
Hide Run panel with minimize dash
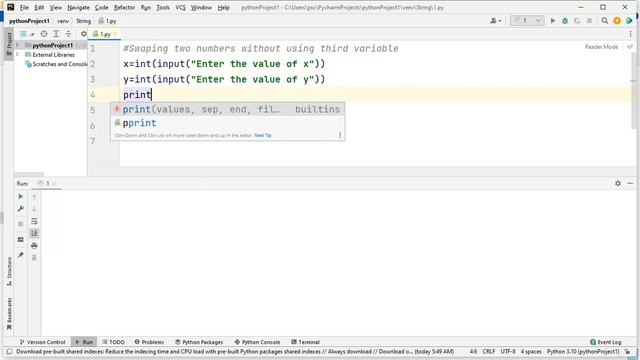click(x=630, y=184)
